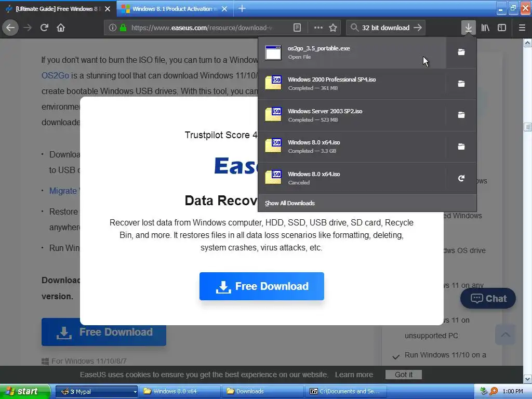The height and width of the screenshot is (399, 532).
Task: Bookmark this page with the star icon
Action: pos(333,28)
